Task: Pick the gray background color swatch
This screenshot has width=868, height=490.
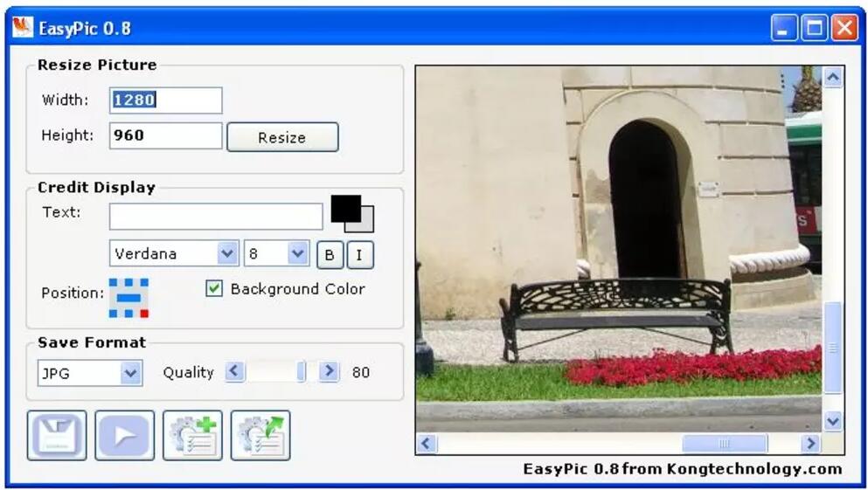Action: point(367,225)
